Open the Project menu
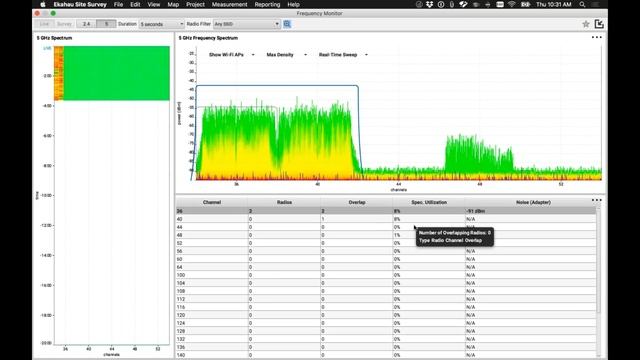This screenshot has width=640, height=360. pos(195,4)
